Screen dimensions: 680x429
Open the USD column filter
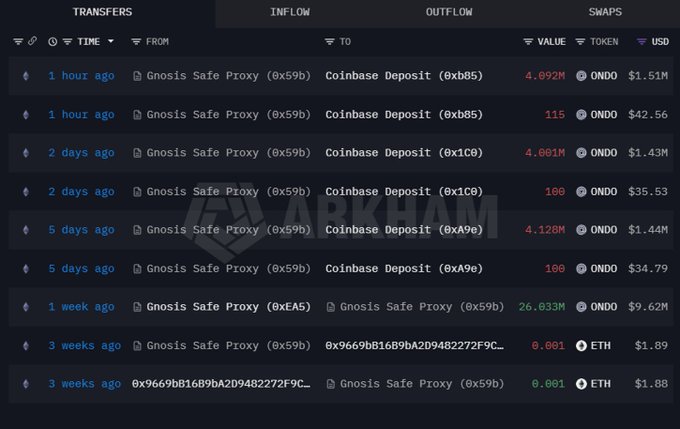(x=641, y=42)
